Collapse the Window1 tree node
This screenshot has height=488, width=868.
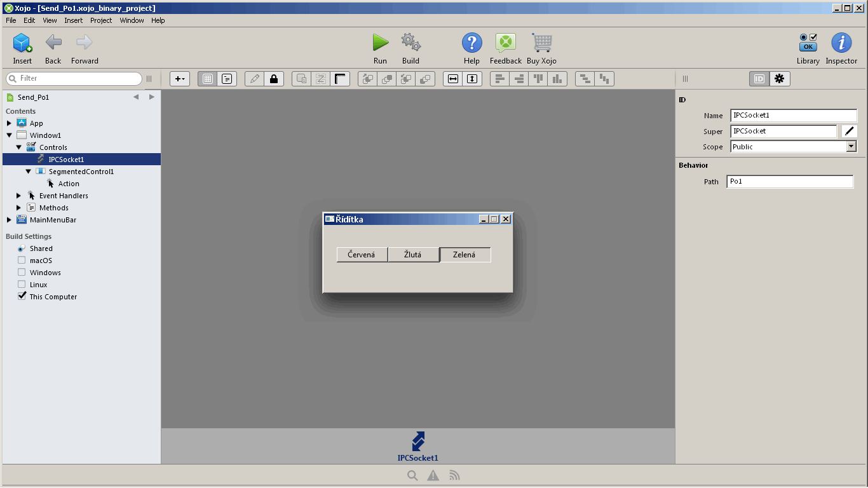coord(10,135)
